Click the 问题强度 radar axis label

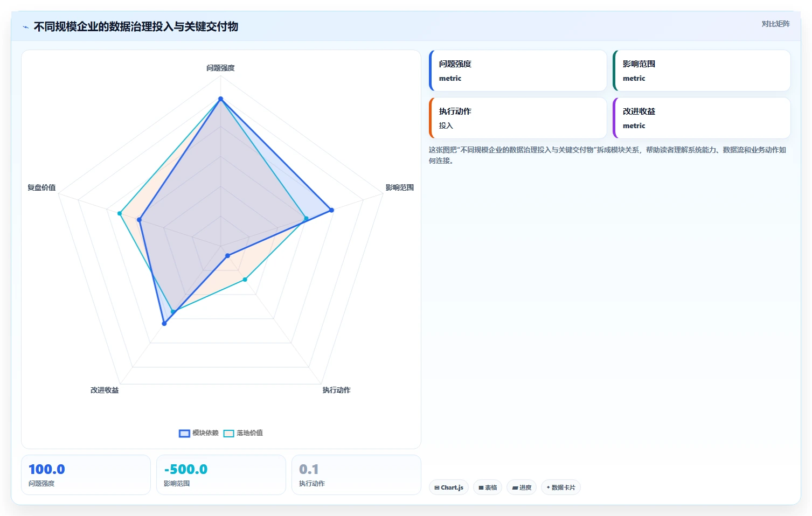220,68
